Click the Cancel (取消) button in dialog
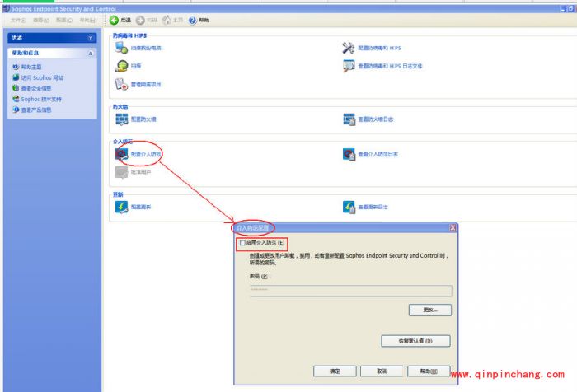 [x=381, y=371]
